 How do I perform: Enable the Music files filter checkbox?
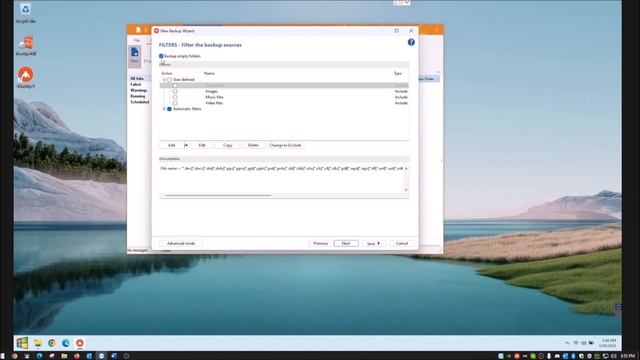tap(175, 97)
